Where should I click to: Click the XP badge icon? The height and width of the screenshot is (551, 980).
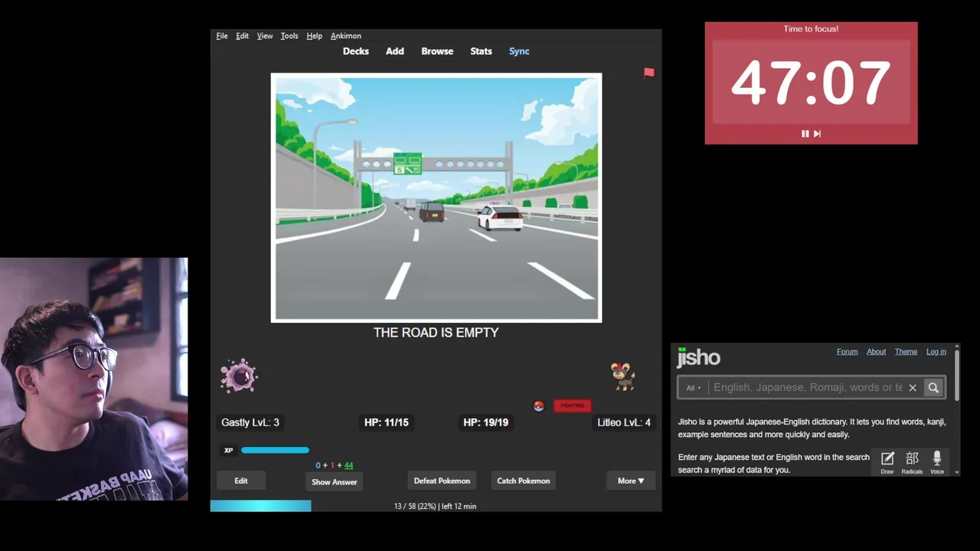pos(228,451)
